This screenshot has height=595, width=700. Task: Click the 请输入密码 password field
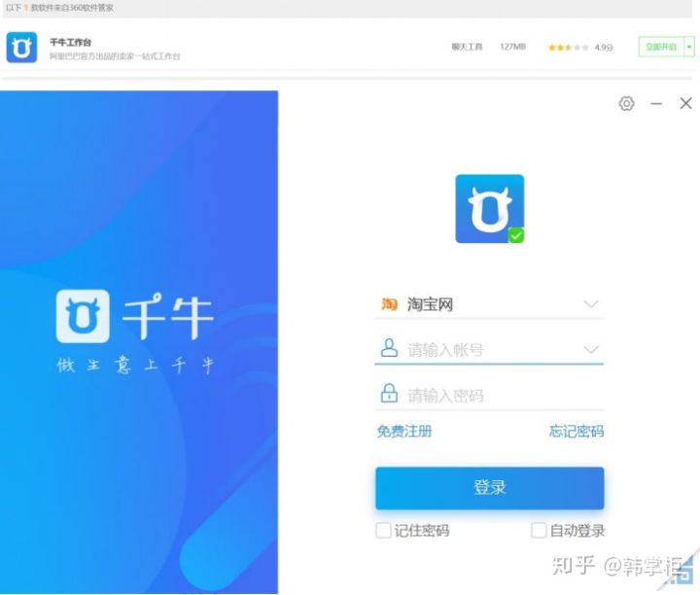(489, 395)
